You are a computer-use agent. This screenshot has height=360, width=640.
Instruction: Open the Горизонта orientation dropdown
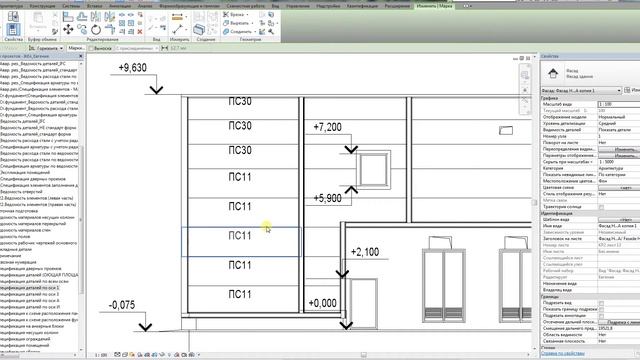point(46,48)
